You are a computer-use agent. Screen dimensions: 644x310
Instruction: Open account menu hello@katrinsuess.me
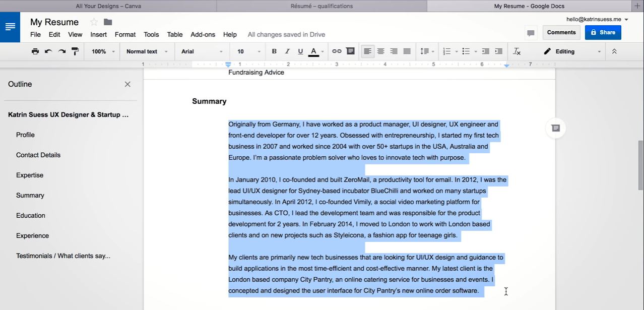(597, 19)
